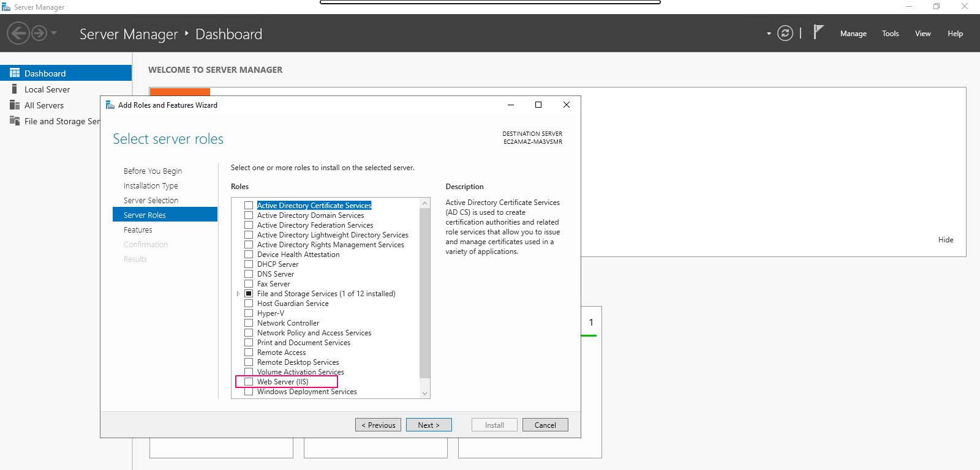This screenshot has width=980, height=470.
Task: Click the Previous button
Action: click(379, 425)
